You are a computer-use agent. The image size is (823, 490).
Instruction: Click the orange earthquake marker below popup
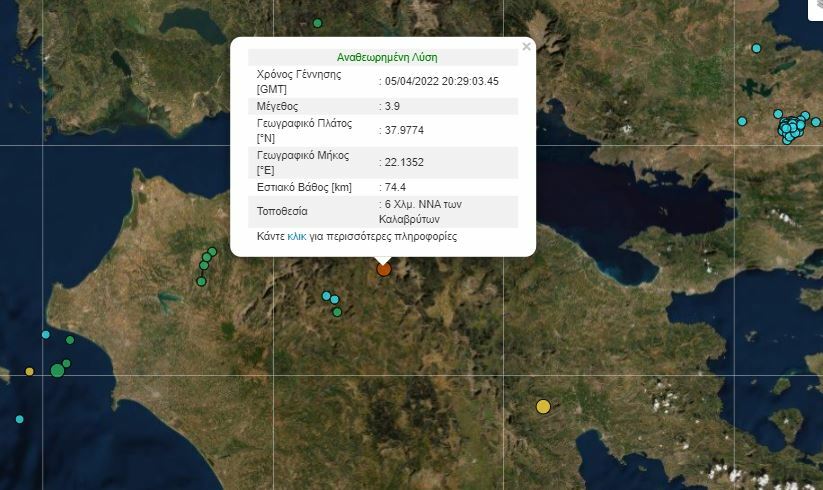(383, 268)
